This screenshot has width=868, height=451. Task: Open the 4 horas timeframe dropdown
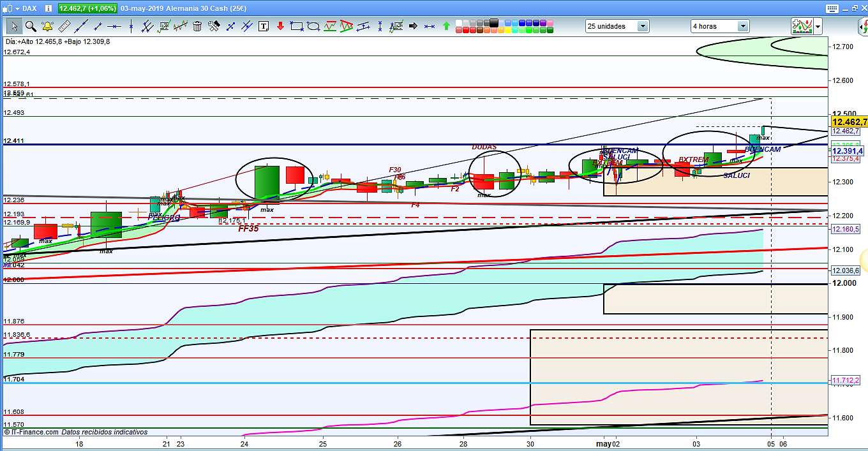tap(720, 26)
